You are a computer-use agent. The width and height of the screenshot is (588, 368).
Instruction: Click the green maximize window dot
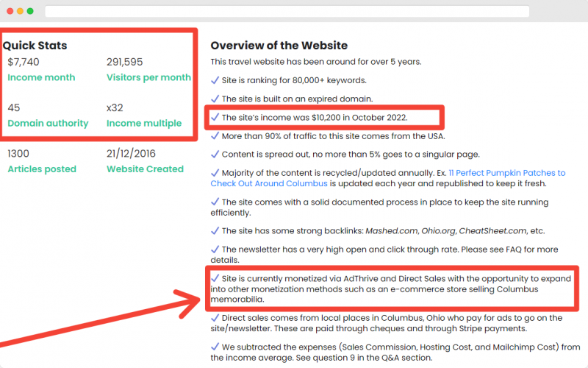(x=30, y=11)
